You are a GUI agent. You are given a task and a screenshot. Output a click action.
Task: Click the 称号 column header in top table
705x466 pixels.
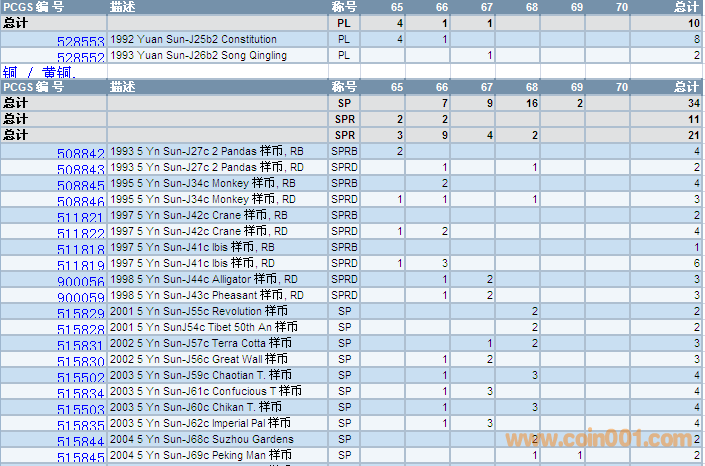pos(344,7)
